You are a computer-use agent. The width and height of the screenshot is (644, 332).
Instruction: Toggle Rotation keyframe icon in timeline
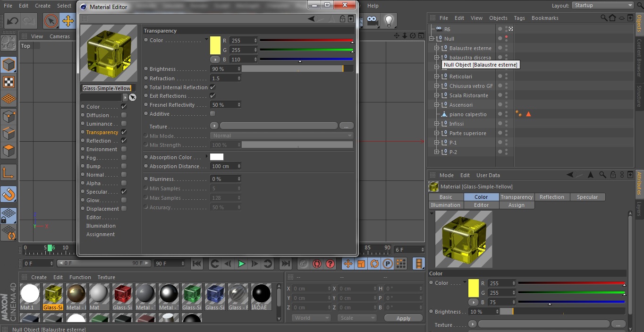tap(374, 264)
